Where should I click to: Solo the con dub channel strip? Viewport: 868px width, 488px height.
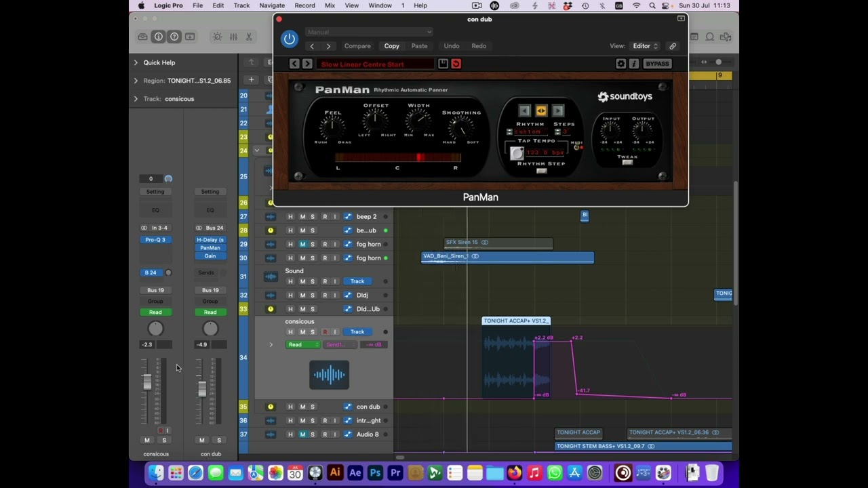click(x=219, y=440)
